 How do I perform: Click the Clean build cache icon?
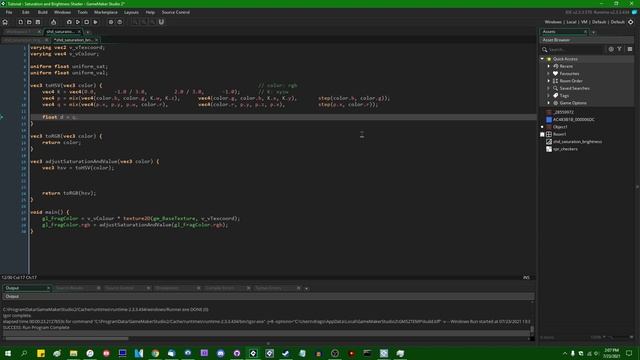click(96, 22)
